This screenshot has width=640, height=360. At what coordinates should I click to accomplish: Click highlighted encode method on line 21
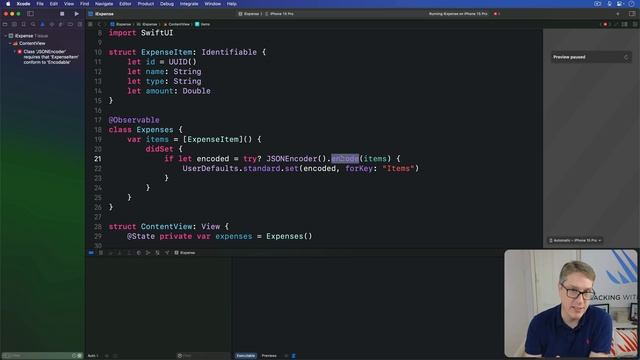click(345, 159)
